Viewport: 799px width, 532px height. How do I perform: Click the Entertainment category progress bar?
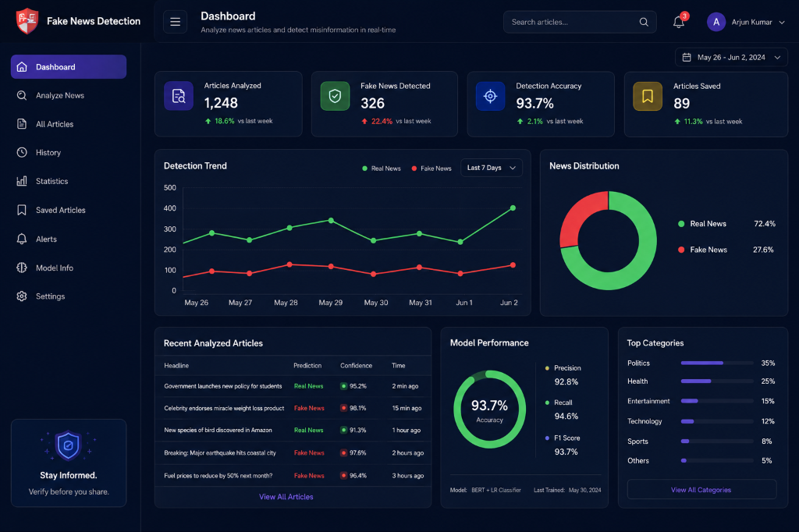tap(717, 401)
